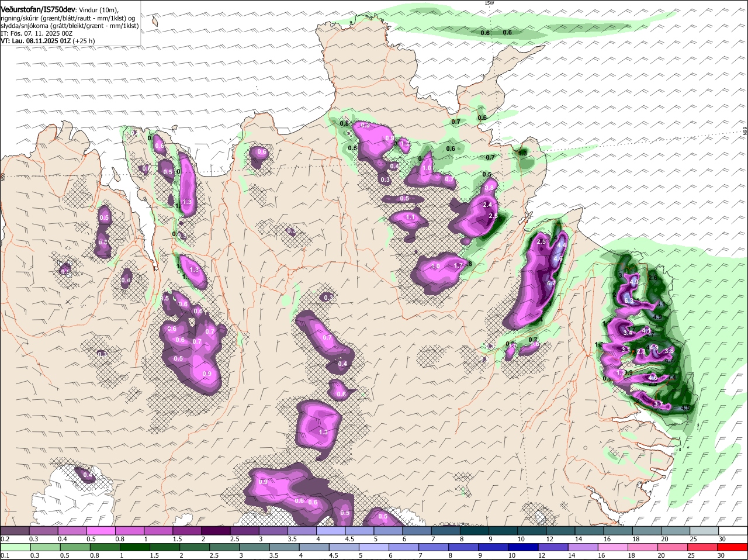The height and width of the screenshot is (560, 748).
Task: Select the upper legend swatch above 0.2
Action: [x=15, y=530]
